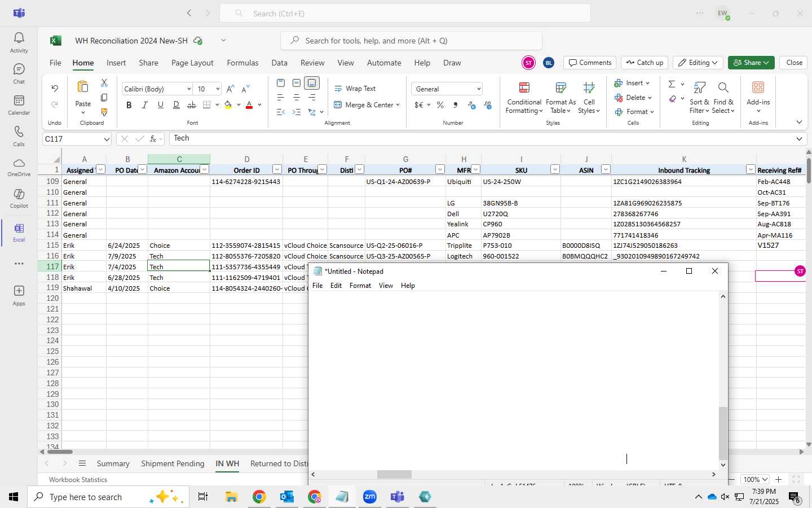The width and height of the screenshot is (812, 508).
Task: Toggle Double Underline formatting
Action: 176,105
